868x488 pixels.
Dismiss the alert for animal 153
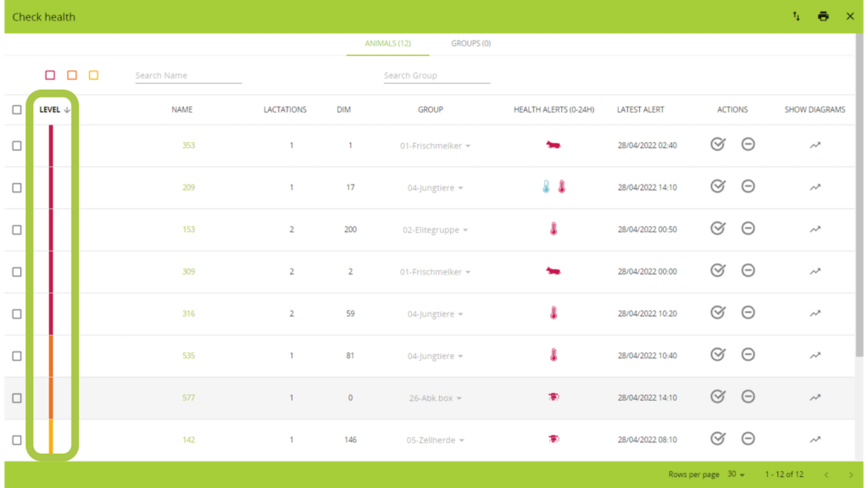pyautogui.click(x=748, y=229)
